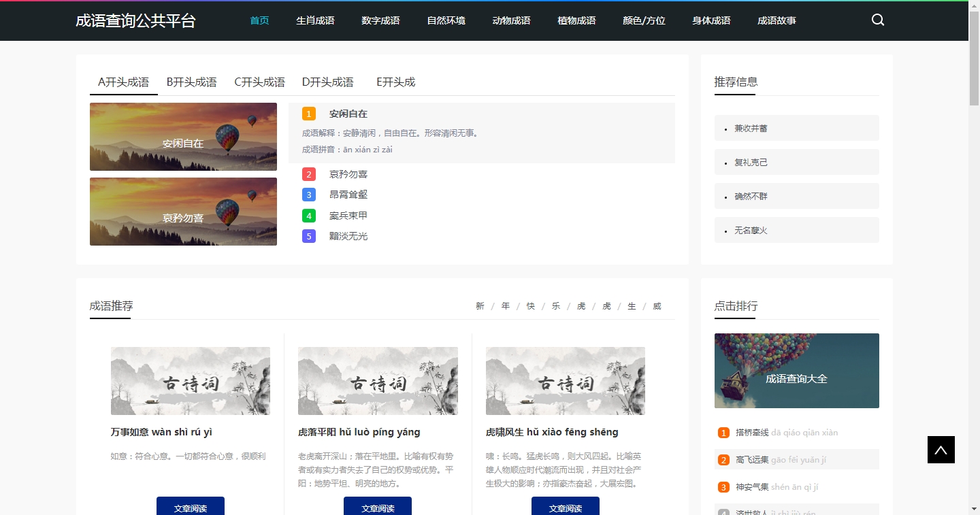The width and height of the screenshot is (980, 515).
Task: Switch to the B开头成语 tab
Action: (191, 82)
